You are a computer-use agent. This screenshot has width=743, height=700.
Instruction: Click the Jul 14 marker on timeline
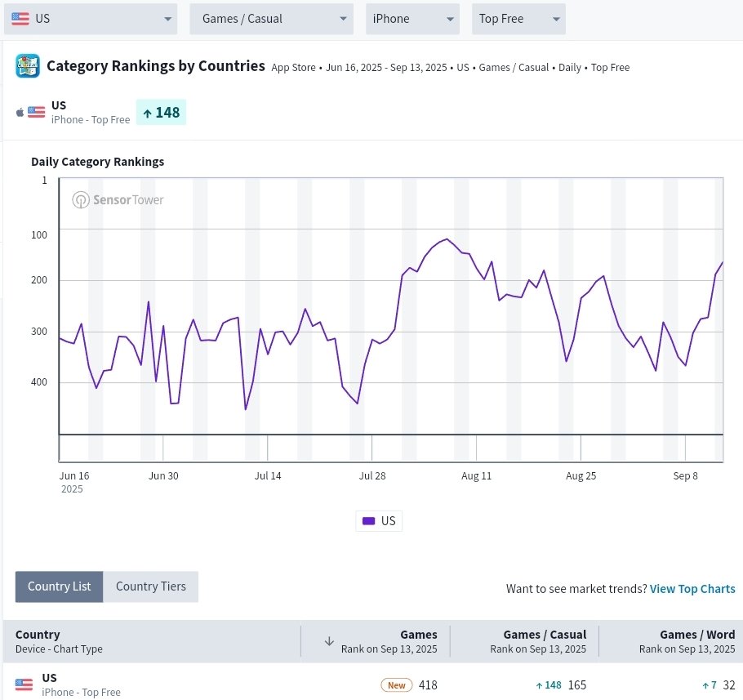coord(268,476)
